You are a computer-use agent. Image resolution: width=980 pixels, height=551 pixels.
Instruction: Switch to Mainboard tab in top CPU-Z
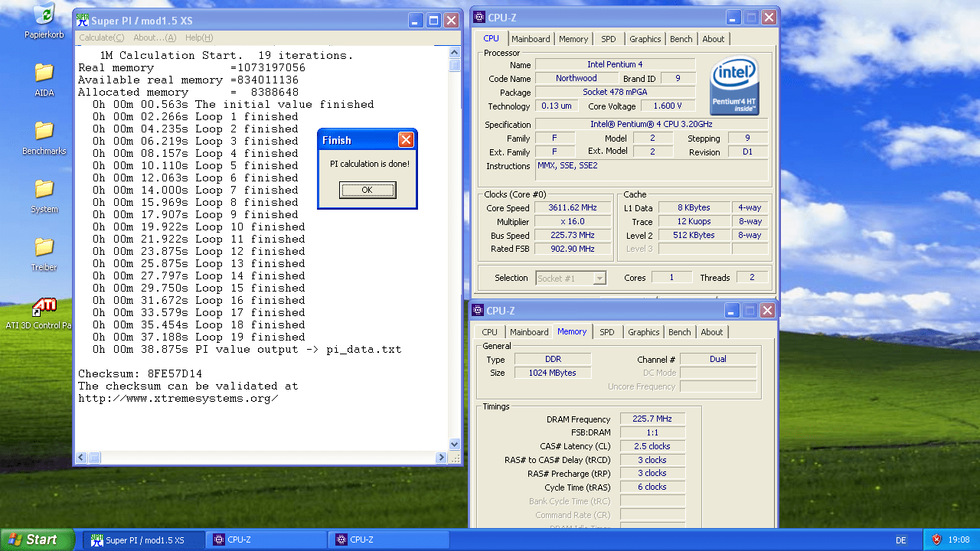[531, 39]
